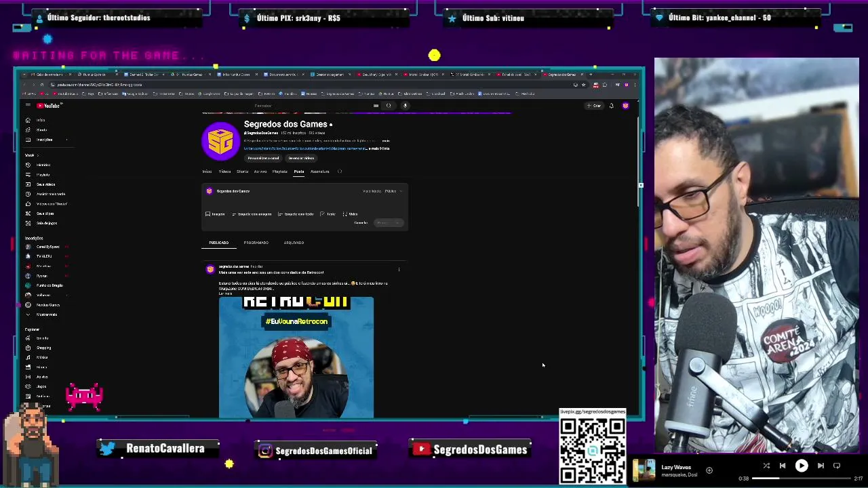Click the browser address bar
Viewport: 868px width, 488px height.
pyautogui.click(x=305, y=85)
